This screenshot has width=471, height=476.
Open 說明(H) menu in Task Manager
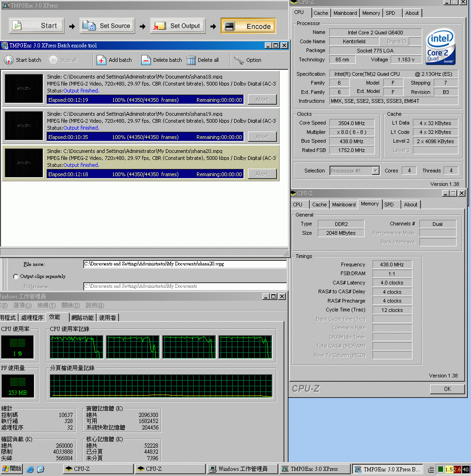point(95,305)
